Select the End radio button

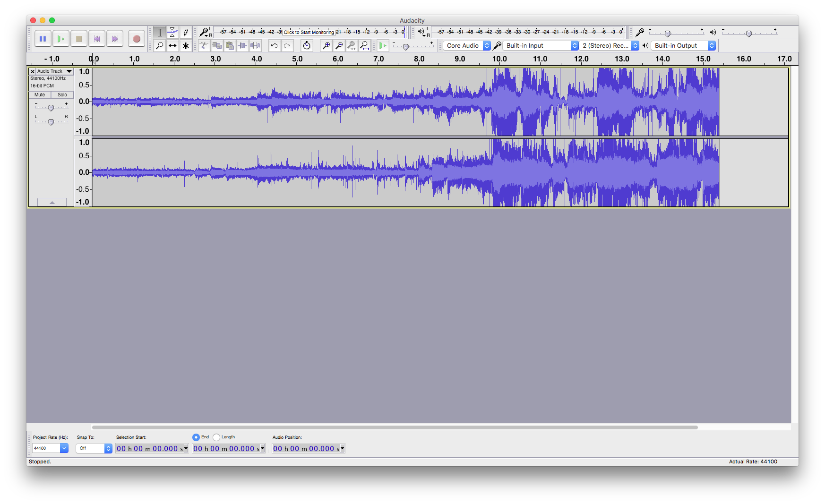click(x=196, y=437)
